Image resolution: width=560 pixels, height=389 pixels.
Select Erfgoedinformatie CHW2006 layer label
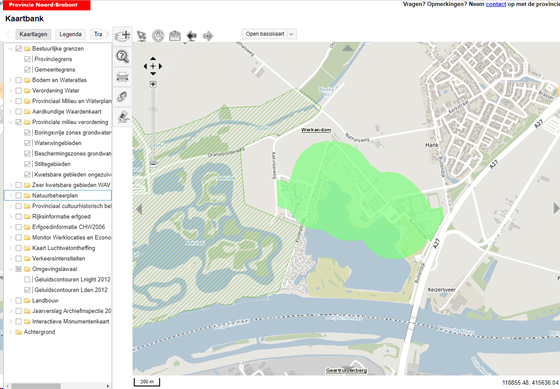pyautogui.click(x=69, y=227)
